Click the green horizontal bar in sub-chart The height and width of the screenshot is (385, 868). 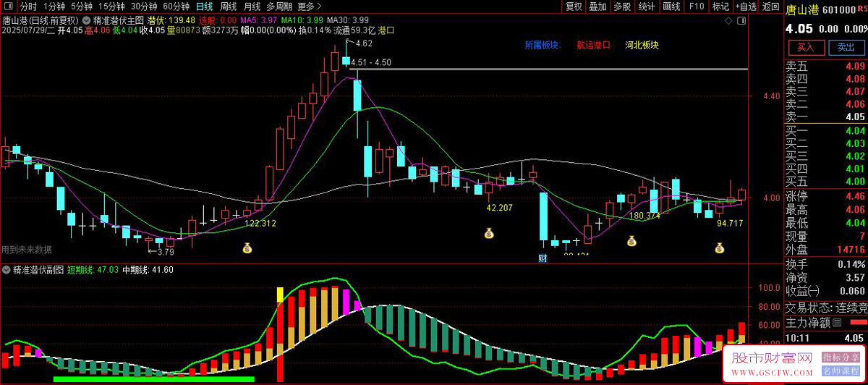click(x=154, y=378)
